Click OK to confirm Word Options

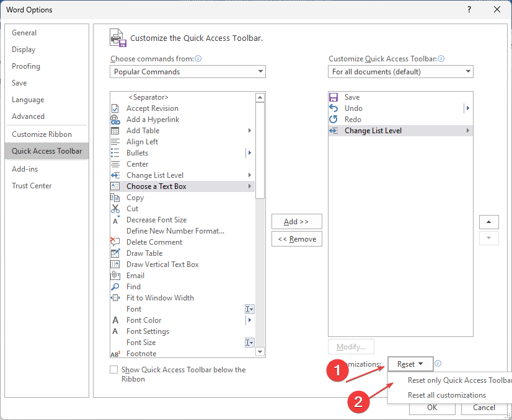[432, 408]
